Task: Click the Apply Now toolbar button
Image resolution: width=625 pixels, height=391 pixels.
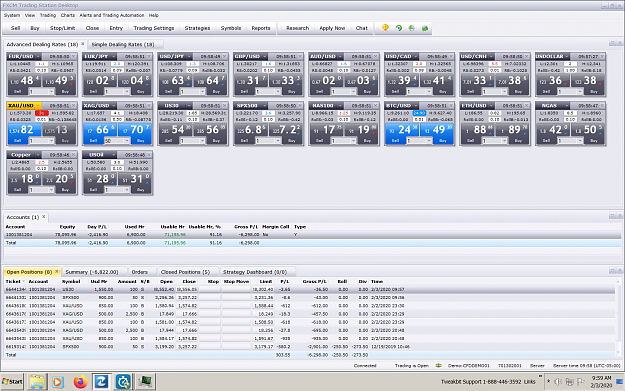Action: pos(332,28)
